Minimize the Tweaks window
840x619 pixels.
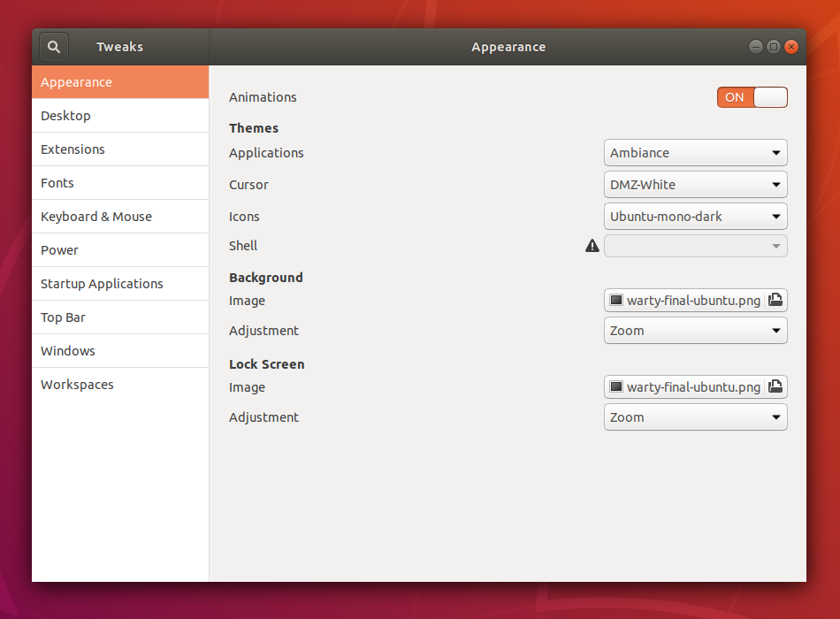click(x=755, y=47)
